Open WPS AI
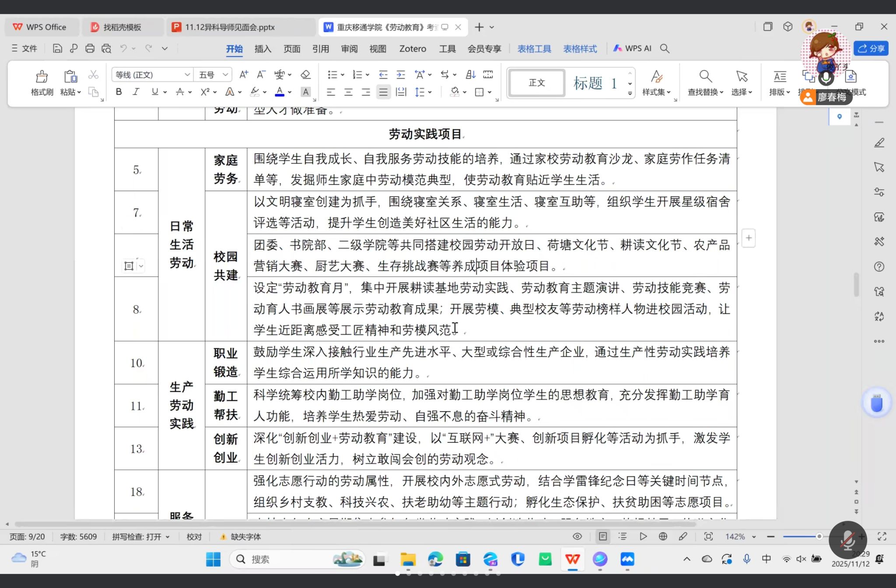This screenshot has height=588, width=896. (x=632, y=49)
